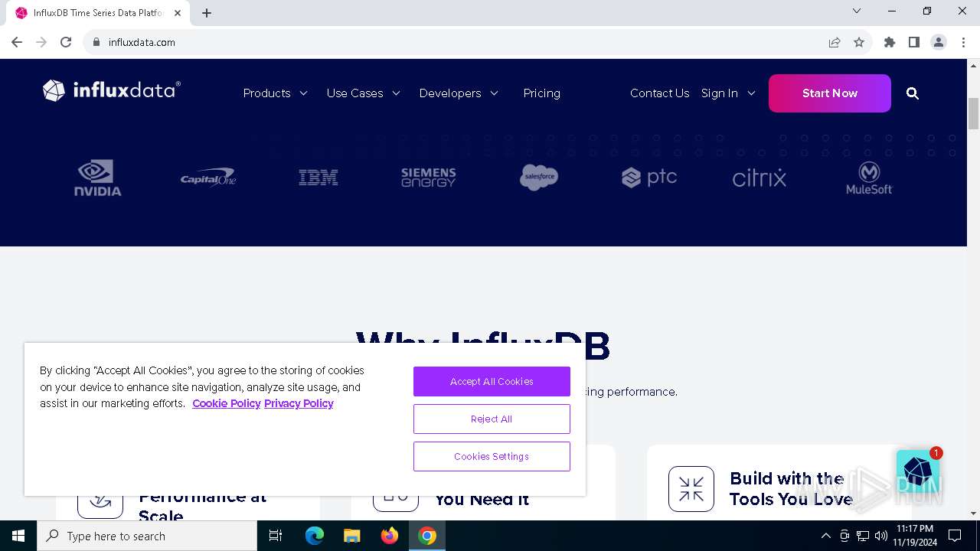Expand the Sign In dropdown
The image size is (980, 551).
[x=728, y=93]
